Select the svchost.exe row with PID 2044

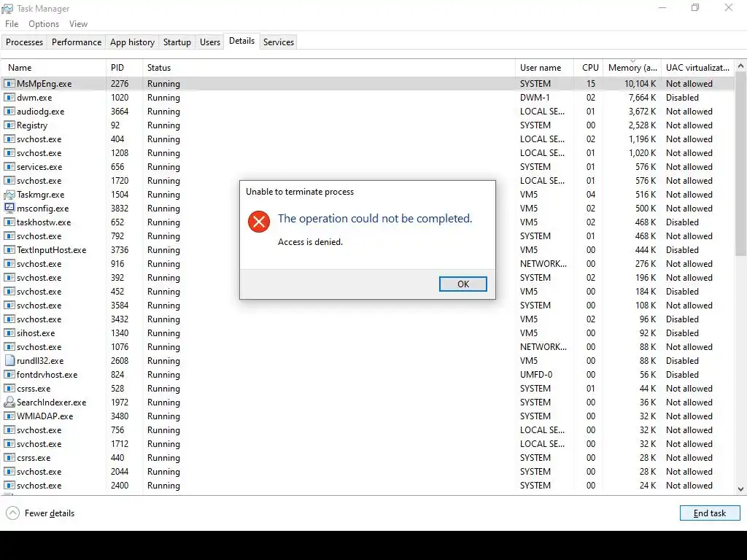pyautogui.click(x=368, y=472)
